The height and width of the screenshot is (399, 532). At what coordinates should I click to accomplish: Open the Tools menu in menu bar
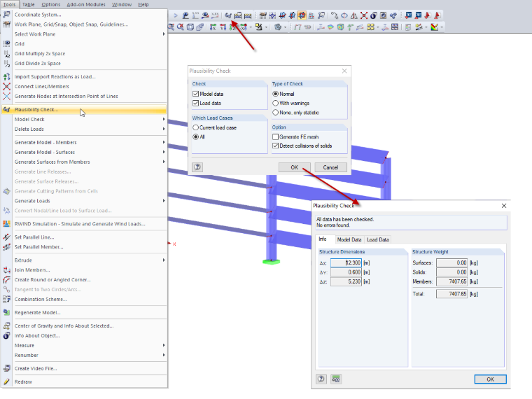click(10, 4)
